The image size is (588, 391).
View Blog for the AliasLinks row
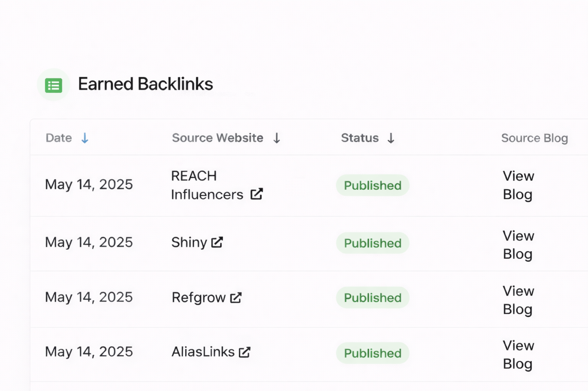coord(518,355)
